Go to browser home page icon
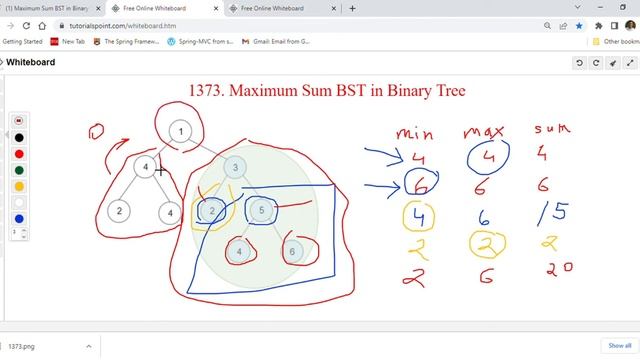640x360 pixels. pos(42,26)
